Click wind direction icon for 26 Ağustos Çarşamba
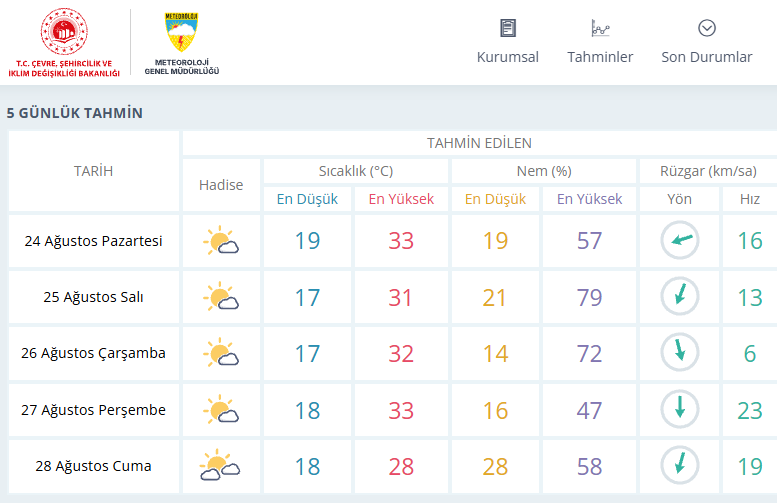This screenshot has height=503, width=777. (x=680, y=353)
